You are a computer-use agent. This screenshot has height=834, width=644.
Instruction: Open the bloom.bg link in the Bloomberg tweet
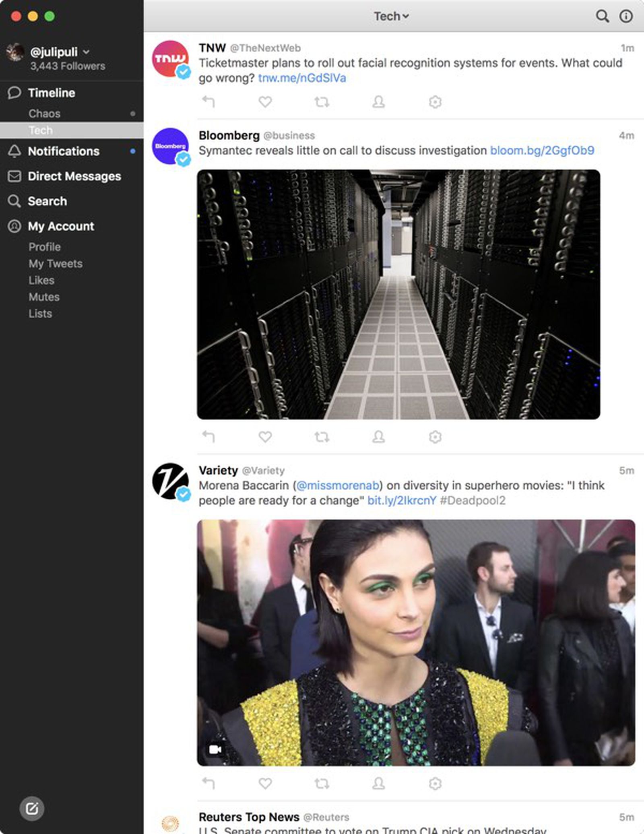tap(543, 151)
